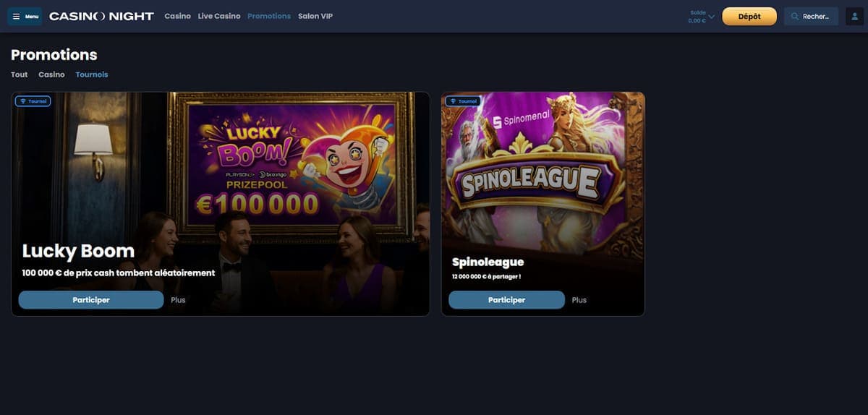Click Participer for Spinoleague
The width and height of the screenshot is (868, 415).
[x=506, y=300]
